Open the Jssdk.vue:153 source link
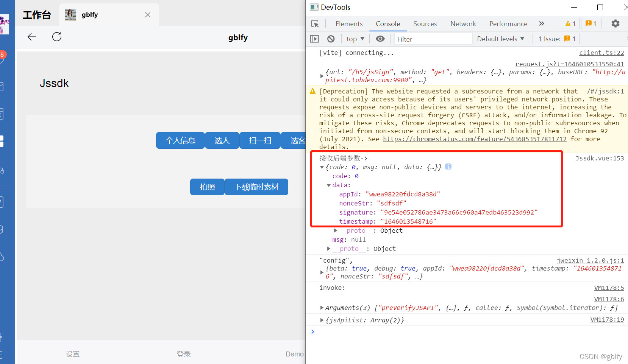This screenshot has height=364, width=628. pos(600,158)
